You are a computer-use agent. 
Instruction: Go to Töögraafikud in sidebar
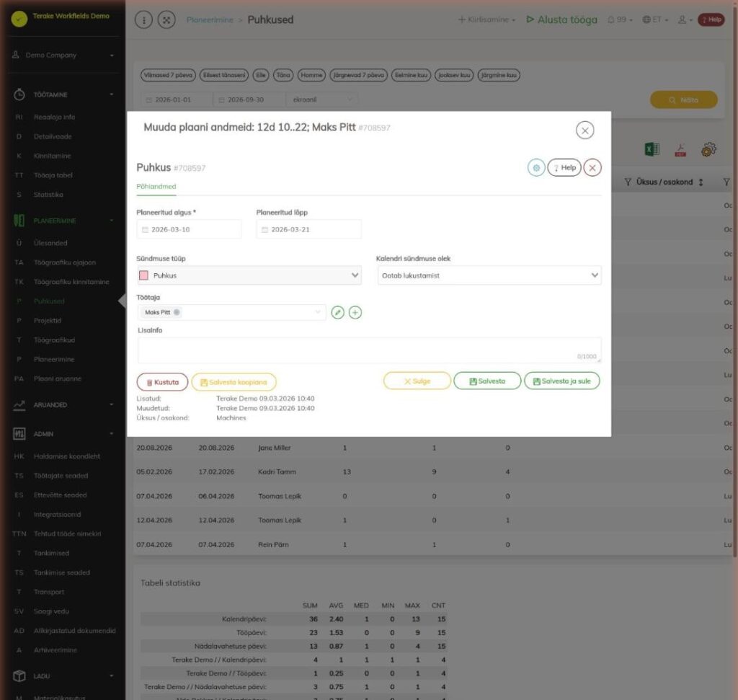(54, 340)
